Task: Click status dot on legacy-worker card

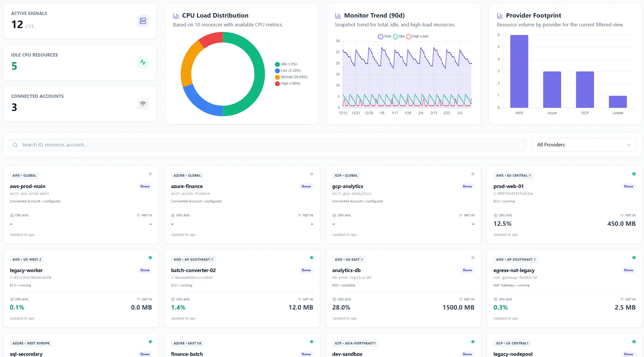Action: (150, 258)
